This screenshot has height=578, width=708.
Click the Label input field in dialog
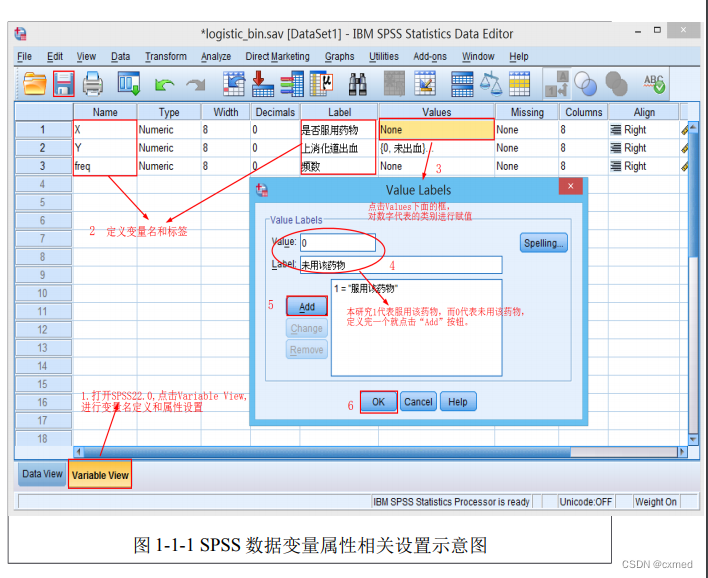pyautogui.click(x=401, y=265)
